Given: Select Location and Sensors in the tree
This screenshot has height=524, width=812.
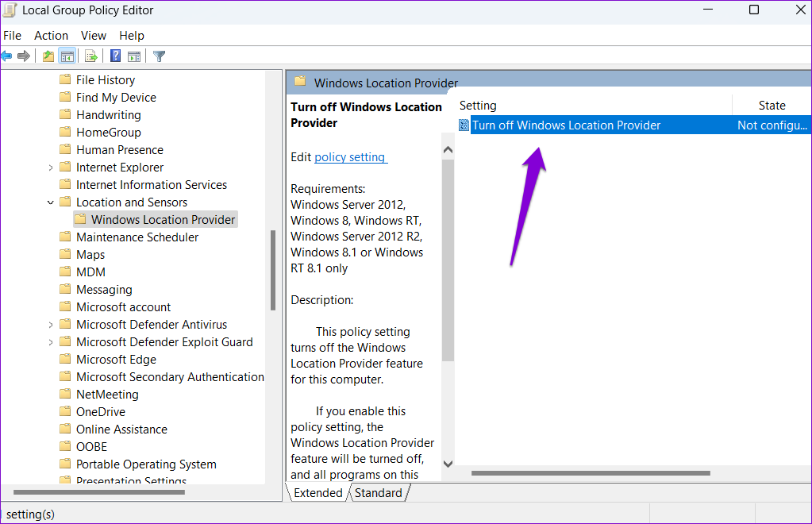Looking at the screenshot, I should click(132, 202).
